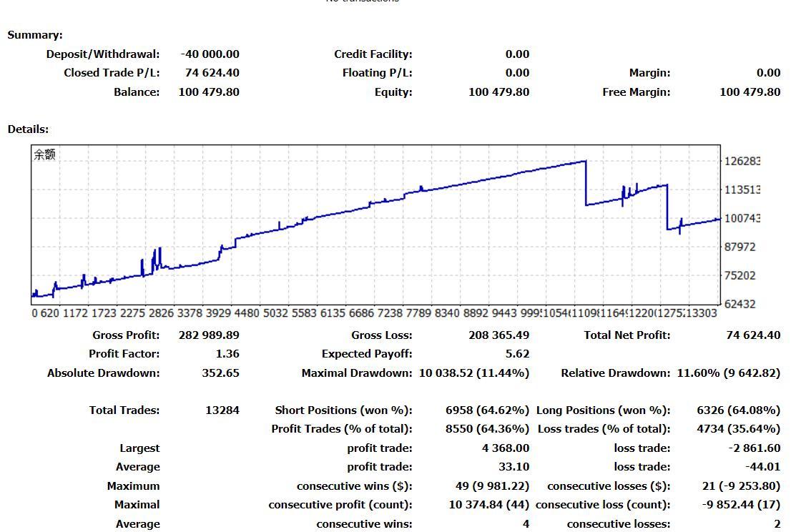796x532 pixels.
Task: Click the Gross Loss value 208 365.49
Action: pos(498,335)
